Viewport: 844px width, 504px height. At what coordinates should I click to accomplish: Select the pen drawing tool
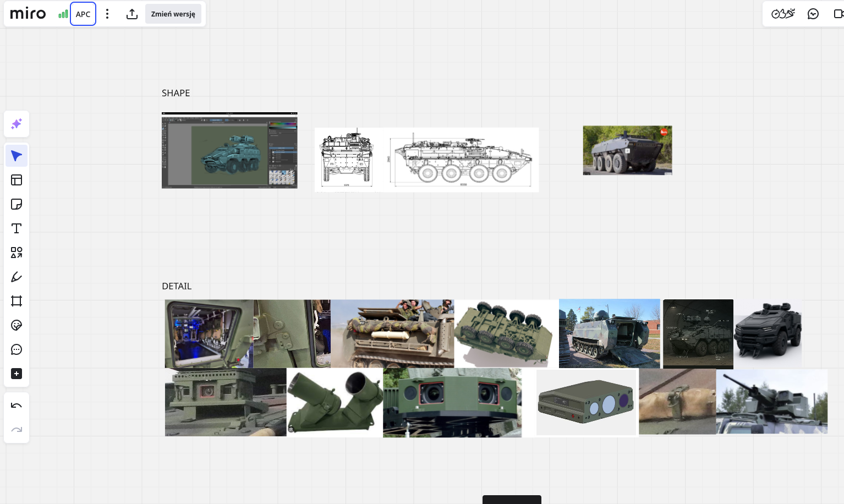pyautogui.click(x=17, y=277)
